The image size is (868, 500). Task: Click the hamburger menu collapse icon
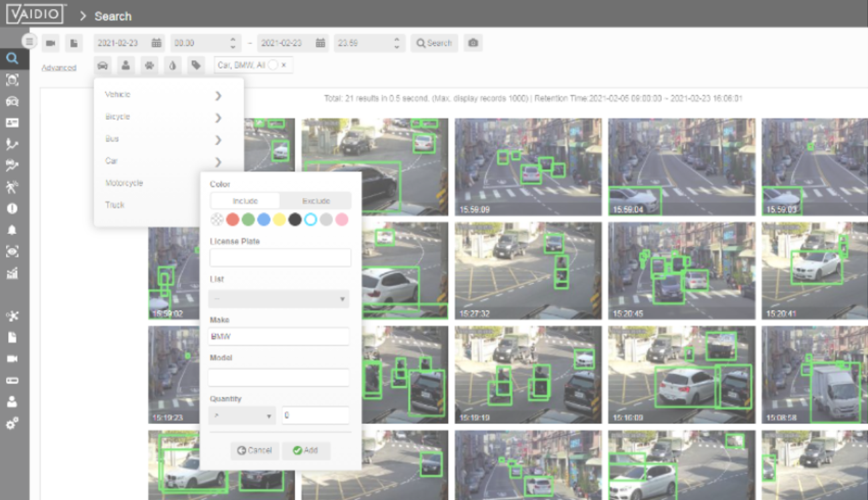pos(29,41)
